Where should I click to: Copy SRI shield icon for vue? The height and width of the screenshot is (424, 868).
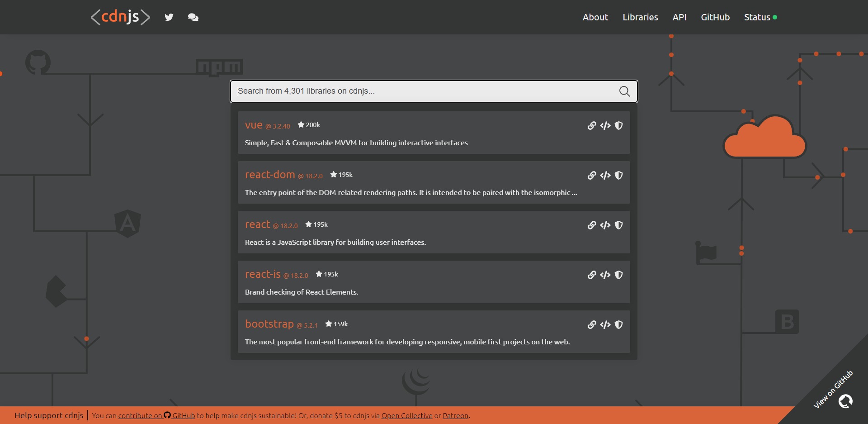pos(619,126)
